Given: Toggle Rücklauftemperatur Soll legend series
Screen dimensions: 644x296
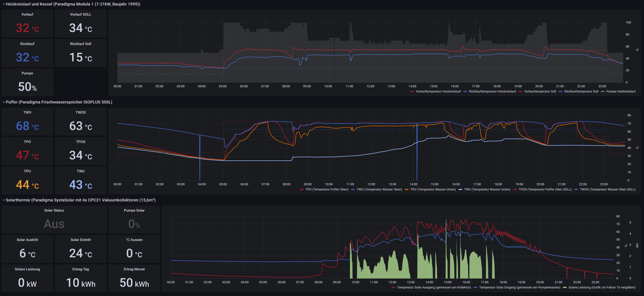Looking at the screenshot, I should (x=581, y=91).
